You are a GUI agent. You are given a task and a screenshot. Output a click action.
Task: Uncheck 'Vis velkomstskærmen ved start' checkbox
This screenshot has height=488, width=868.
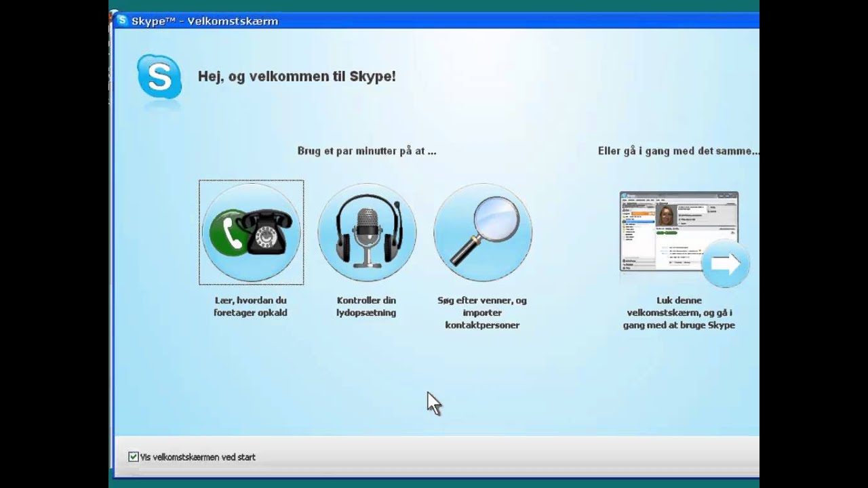[x=134, y=457]
